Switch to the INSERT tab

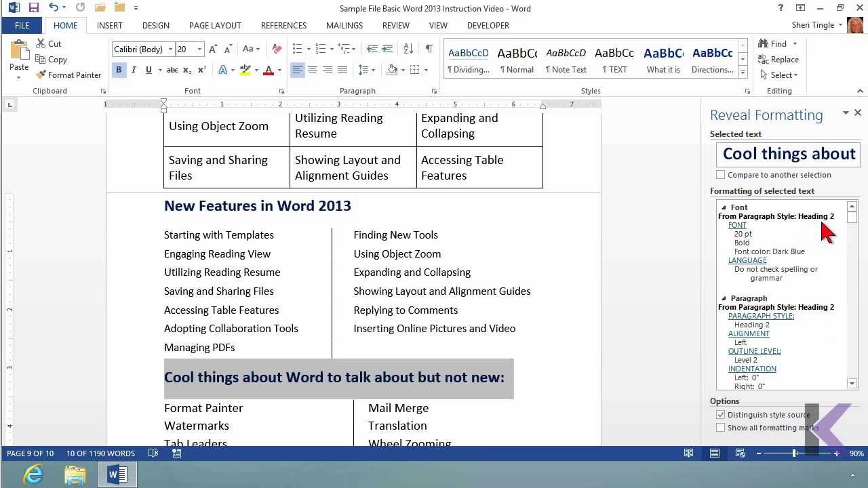(x=110, y=25)
